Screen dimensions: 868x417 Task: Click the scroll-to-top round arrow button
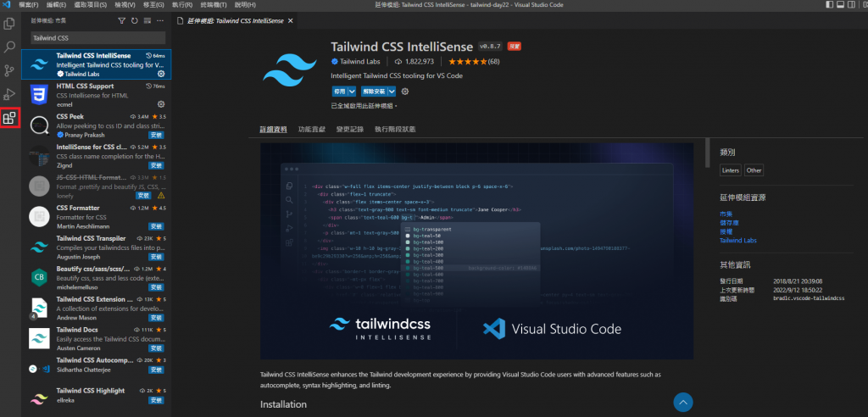coord(683,402)
